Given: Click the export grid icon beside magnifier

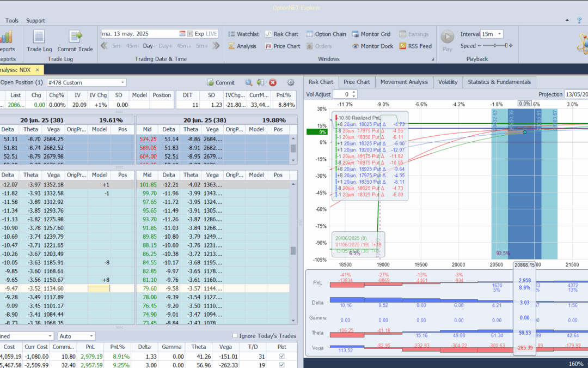Looking at the screenshot, I should pos(261,82).
